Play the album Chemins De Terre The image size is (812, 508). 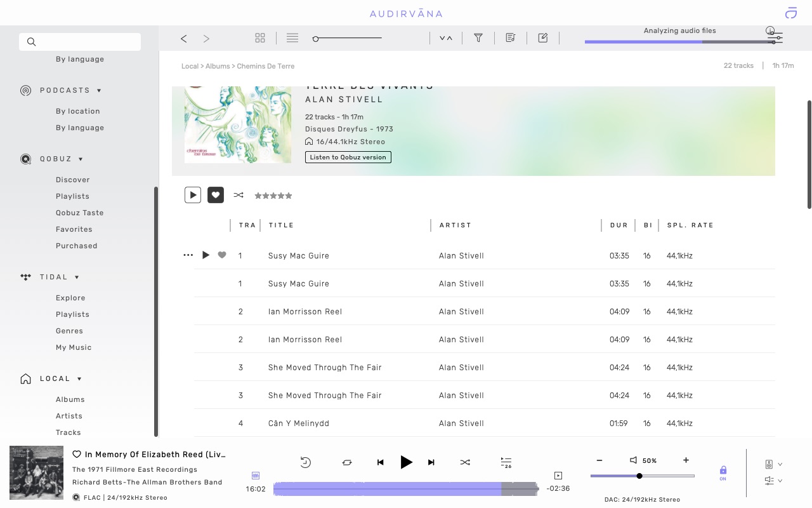[x=193, y=195]
